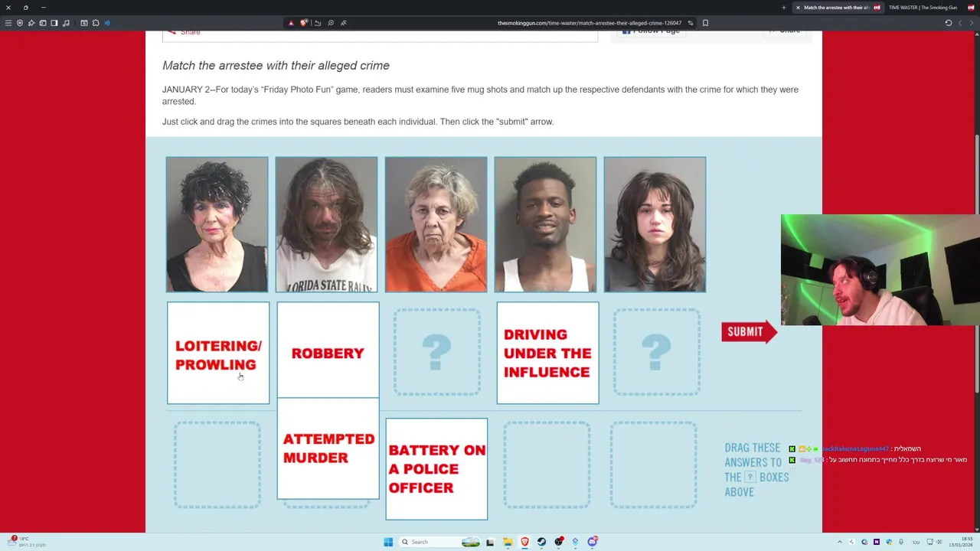Screen dimensions: 980x551
Task: Open the Windows Start menu
Action: [388, 542]
